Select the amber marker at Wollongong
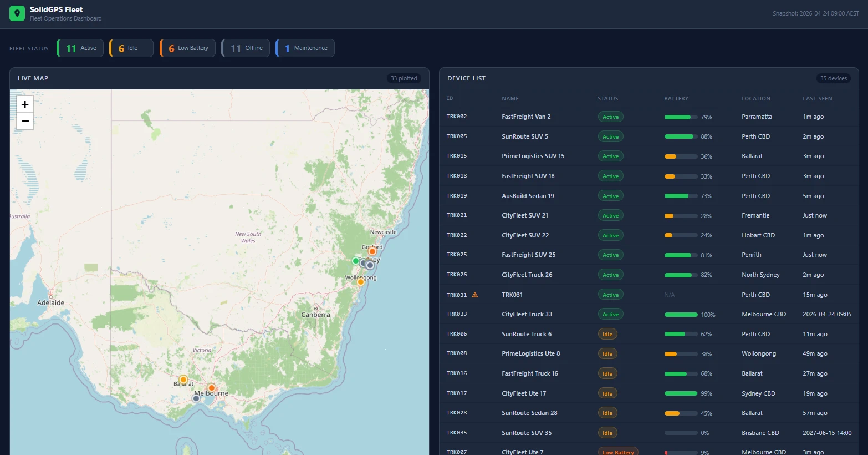 (x=361, y=282)
